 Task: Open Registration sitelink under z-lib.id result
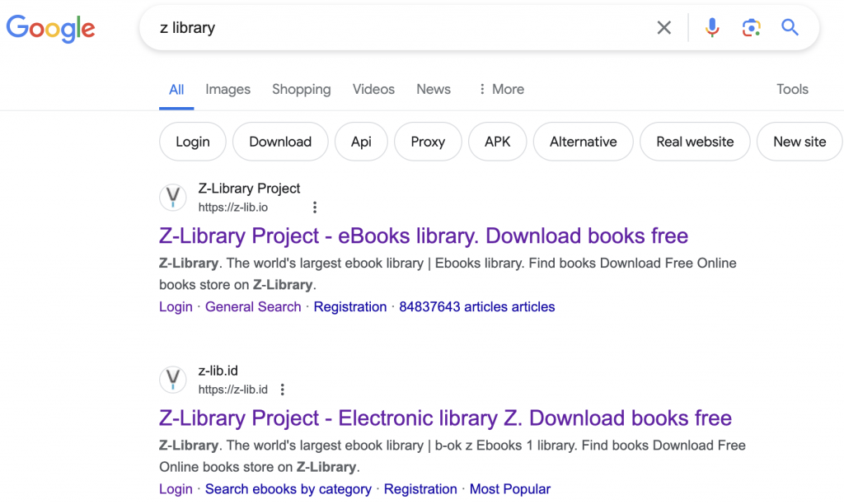420,489
